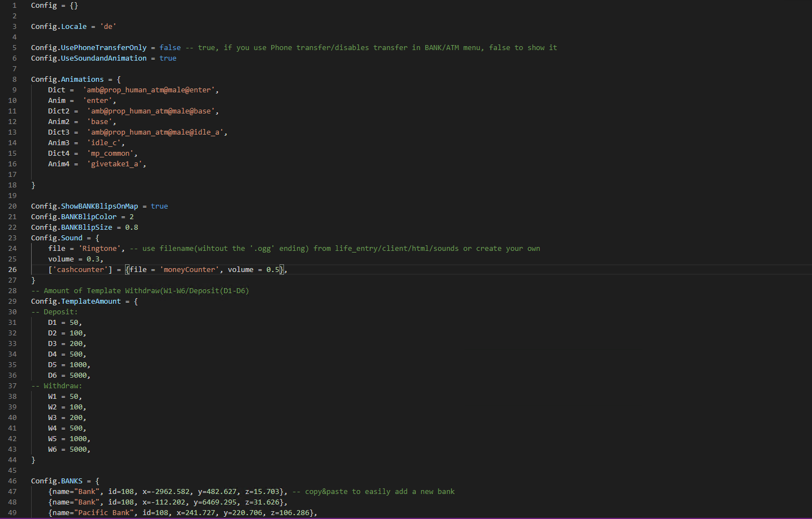This screenshot has height=519, width=812.
Task: Click the 'D3' key name
Action: [52, 344]
